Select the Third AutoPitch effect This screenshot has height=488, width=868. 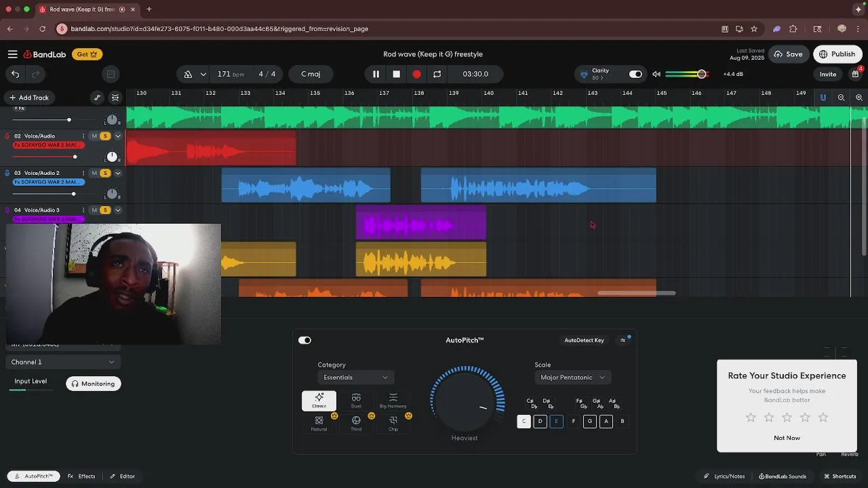coord(356,424)
